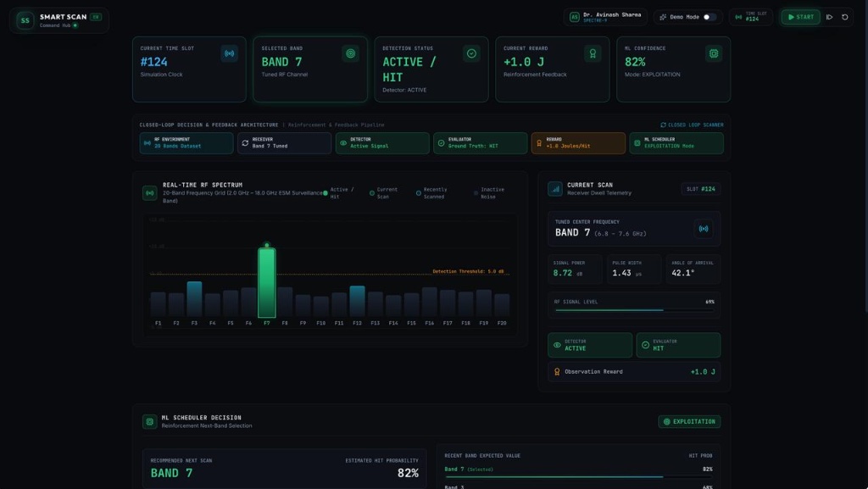Click the Detection Threshold 5.0 dB label
The width and height of the screenshot is (868, 489).
tap(468, 271)
